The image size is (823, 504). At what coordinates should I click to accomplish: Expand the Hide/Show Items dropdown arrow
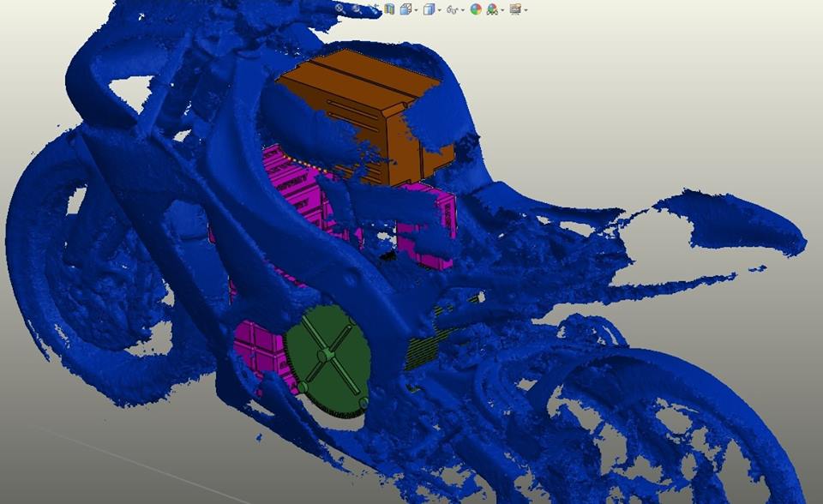(461, 10)
